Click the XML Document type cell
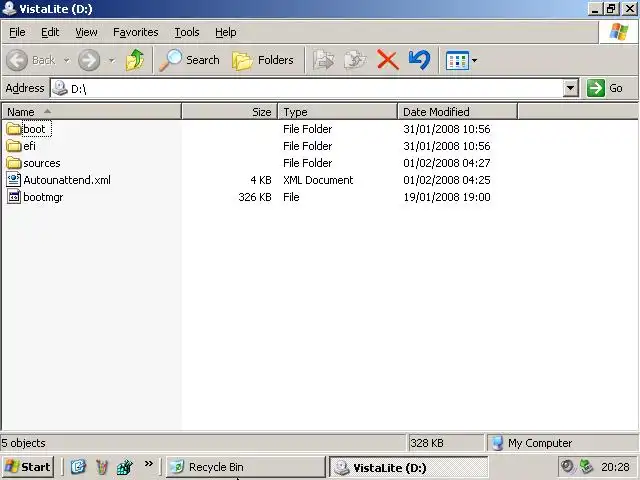Screen dimensions: 640x480 coord(318,180)
